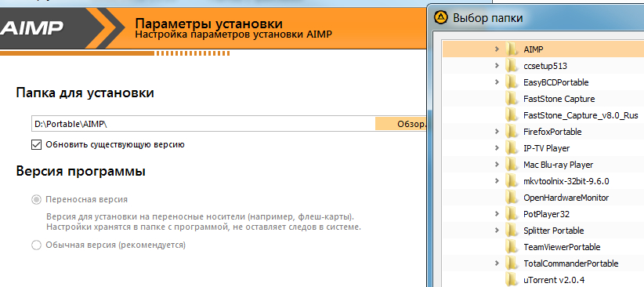
Task: Click the Mac Blu-ray Player folder icon
Action: click(x=512, y=165)
